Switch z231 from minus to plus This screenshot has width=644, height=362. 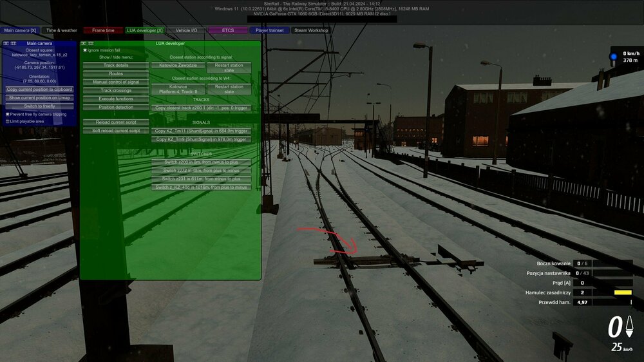[x=201, y=179]
